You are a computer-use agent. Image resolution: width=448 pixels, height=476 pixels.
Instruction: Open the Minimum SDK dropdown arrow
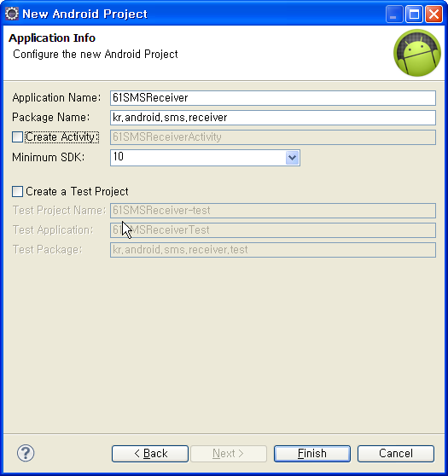pyautogui.click(x=292, y=158)
